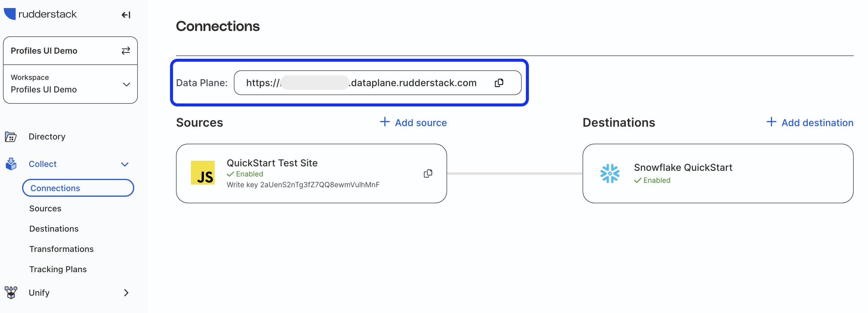Click the Profiles UI Demo organization name
The width and height of the screenshot is (868, 313).
44,51
